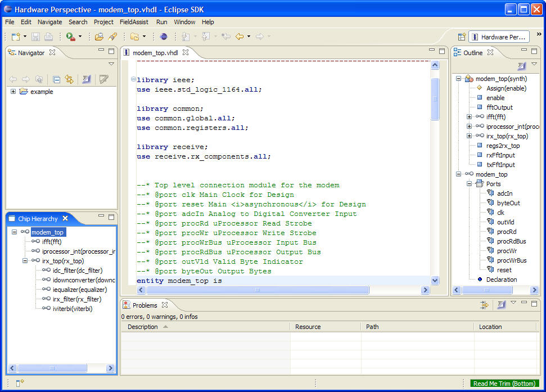Click the Navigator panel's Forward arrow
The image size is (546, 392).
click(x=26, y=79)
